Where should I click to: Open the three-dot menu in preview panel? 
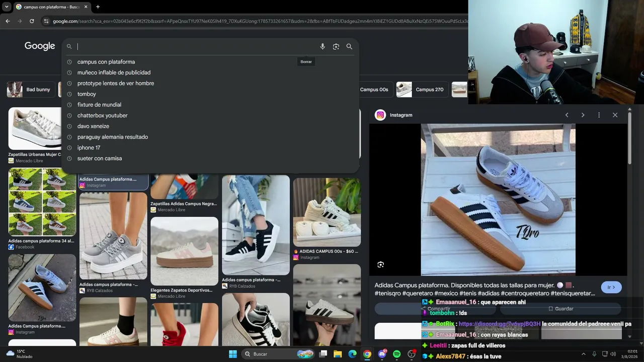599,115
